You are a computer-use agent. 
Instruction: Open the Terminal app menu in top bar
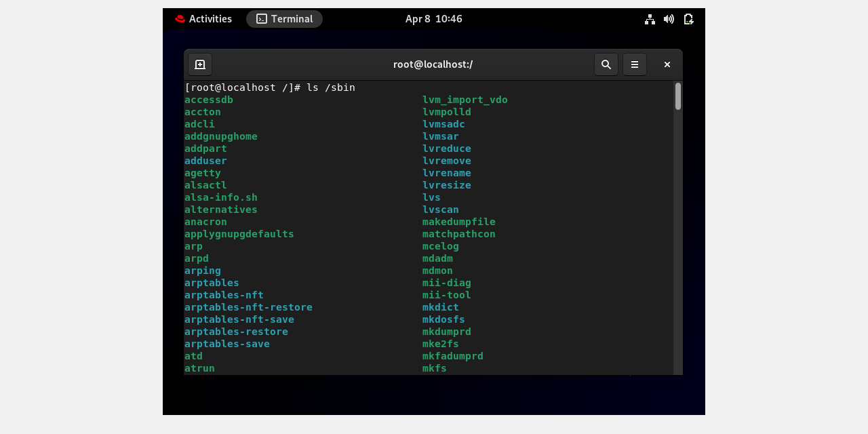pyautogui.click(x=284, y=19)
